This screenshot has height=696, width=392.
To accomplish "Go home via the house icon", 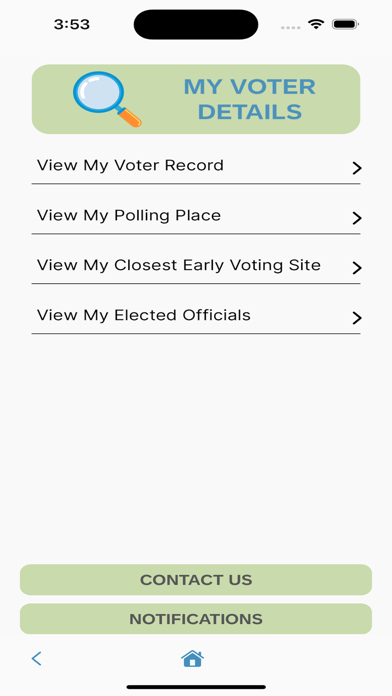I will pos(192,658).
